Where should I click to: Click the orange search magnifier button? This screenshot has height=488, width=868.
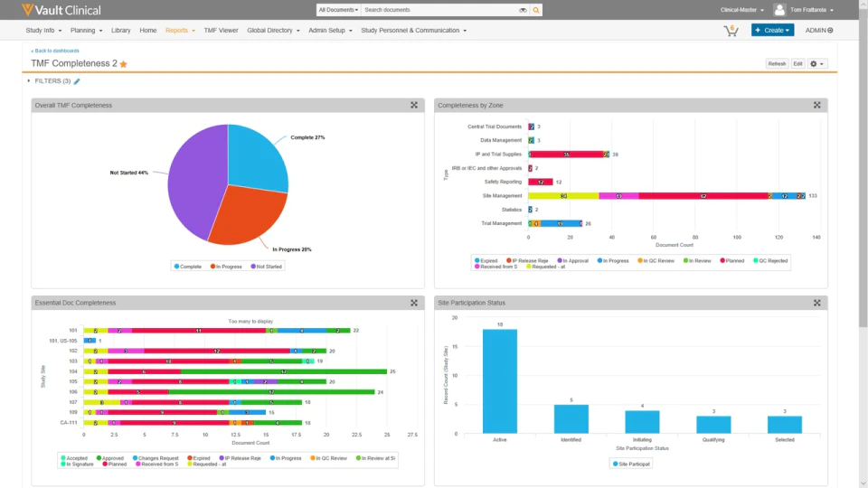pos(536,10)
